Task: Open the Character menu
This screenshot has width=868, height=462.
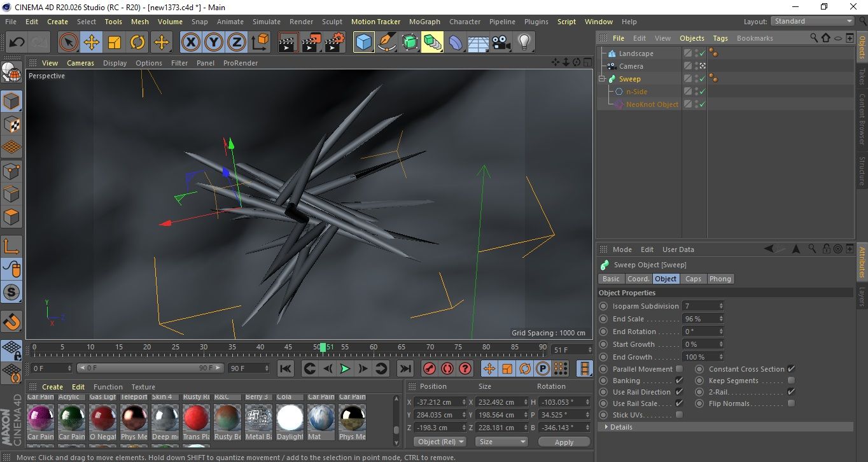Action: click(x=465, y=22)
